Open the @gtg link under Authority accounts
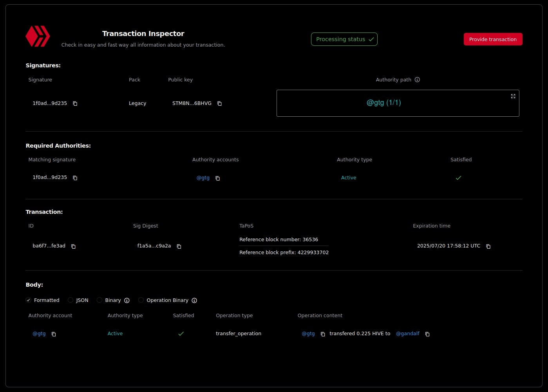Viewport: 548px width, 392px height. [203, 177]
